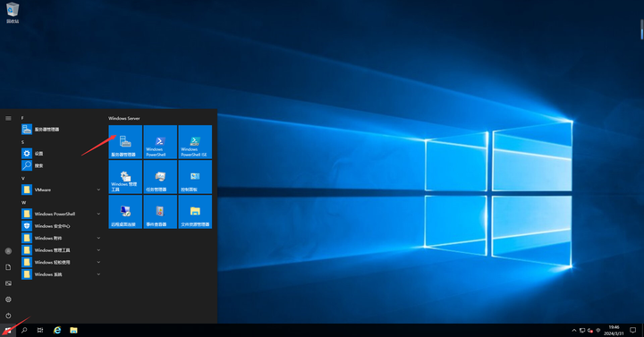644x337 pixels.
Task: Open the Recycle Bin desktop icon
Action: (13, 13)
